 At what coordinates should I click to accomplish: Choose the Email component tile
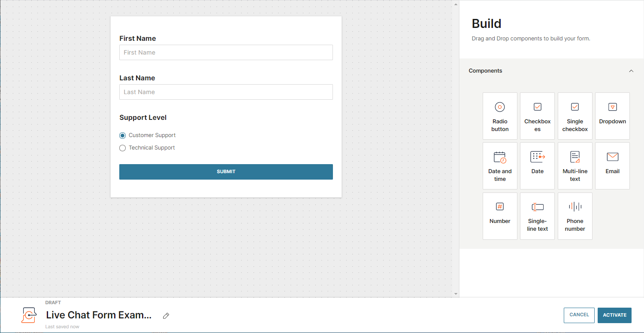click(612, 166)
